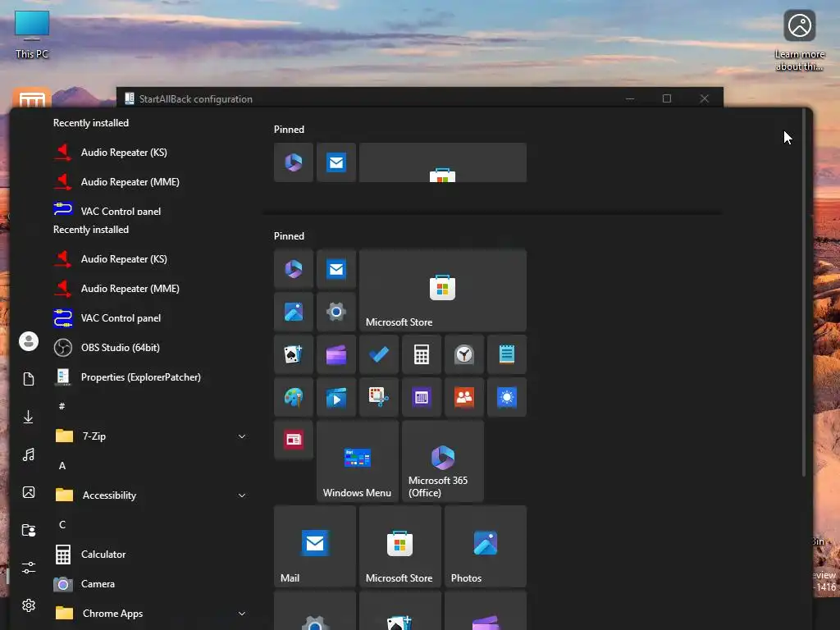Open the 7-Zip folder entry
Viewport: 840px width, 630px height.
click(151, 436)
